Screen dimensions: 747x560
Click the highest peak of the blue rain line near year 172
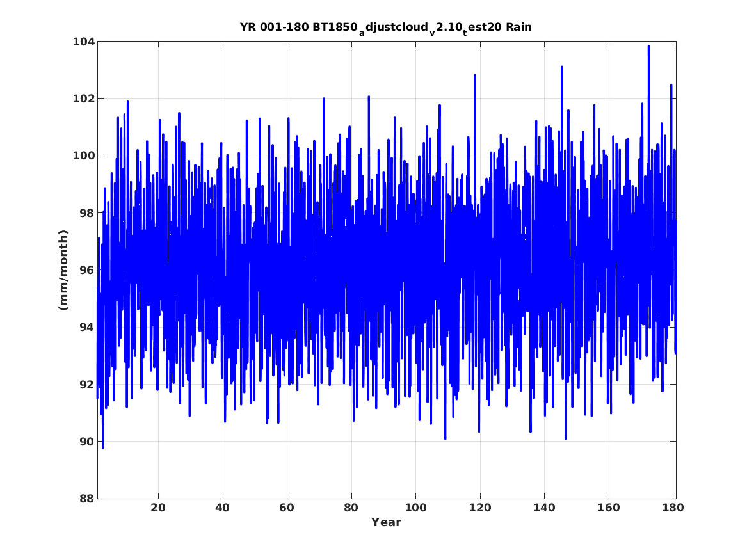648,47
